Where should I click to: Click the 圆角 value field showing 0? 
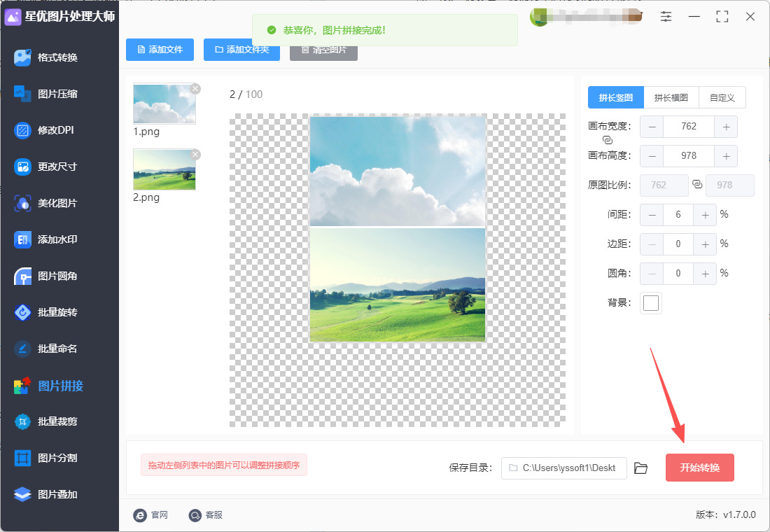click(678, 274)
